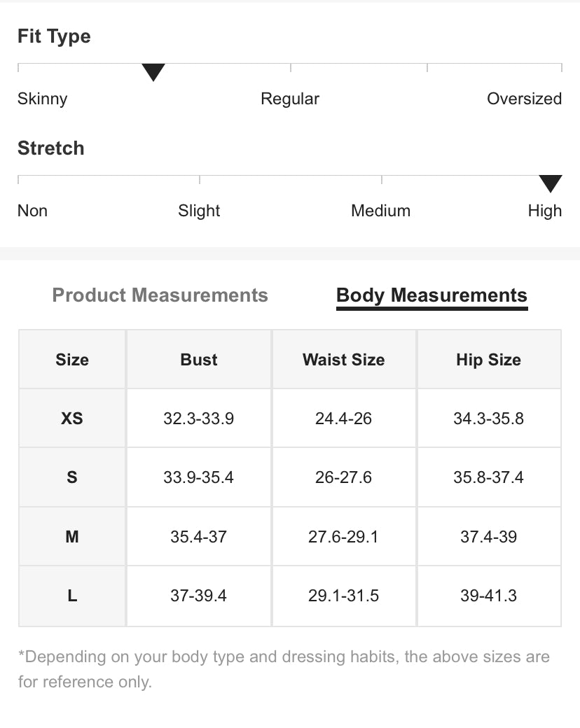Viewport: 580px width, 728px height.
Task: Click the Medium stretch label
Action: tap(380, 211)
